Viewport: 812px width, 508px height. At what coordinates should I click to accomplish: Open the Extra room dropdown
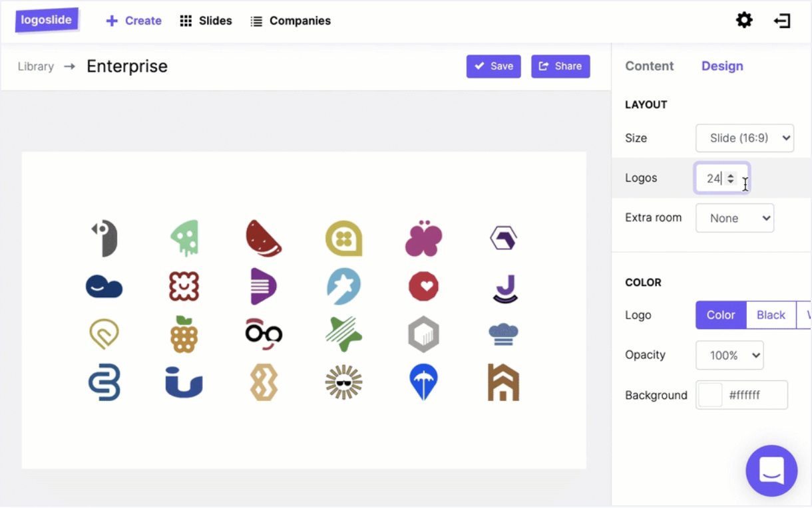point(735,218)
